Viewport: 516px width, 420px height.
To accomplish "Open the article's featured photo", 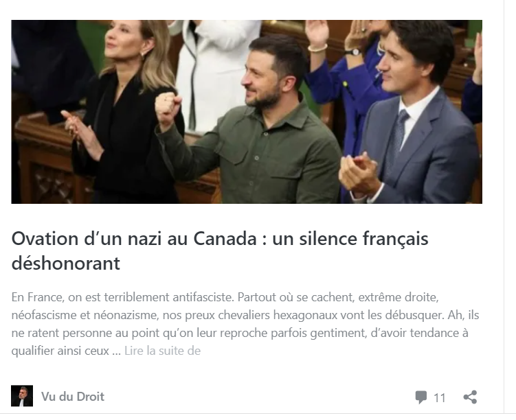I will coord(247,112).
